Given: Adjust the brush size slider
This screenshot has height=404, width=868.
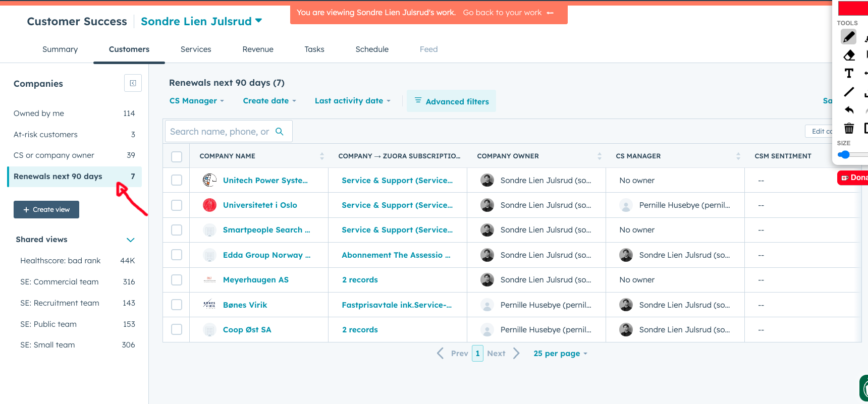Looking at the screenshot, I should pos(844,155).
